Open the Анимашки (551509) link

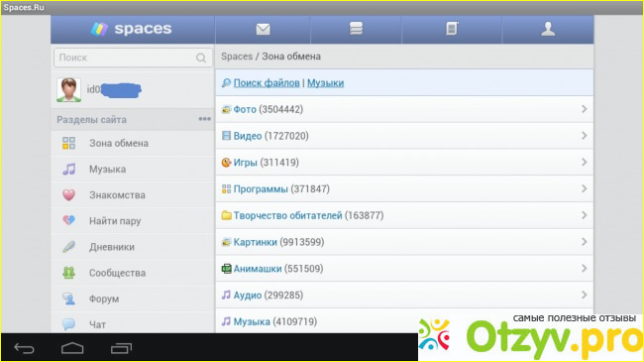coord(278,269)
